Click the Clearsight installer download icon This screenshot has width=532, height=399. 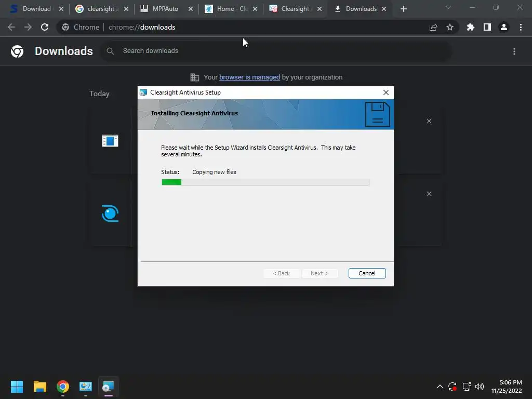[110, 214]
